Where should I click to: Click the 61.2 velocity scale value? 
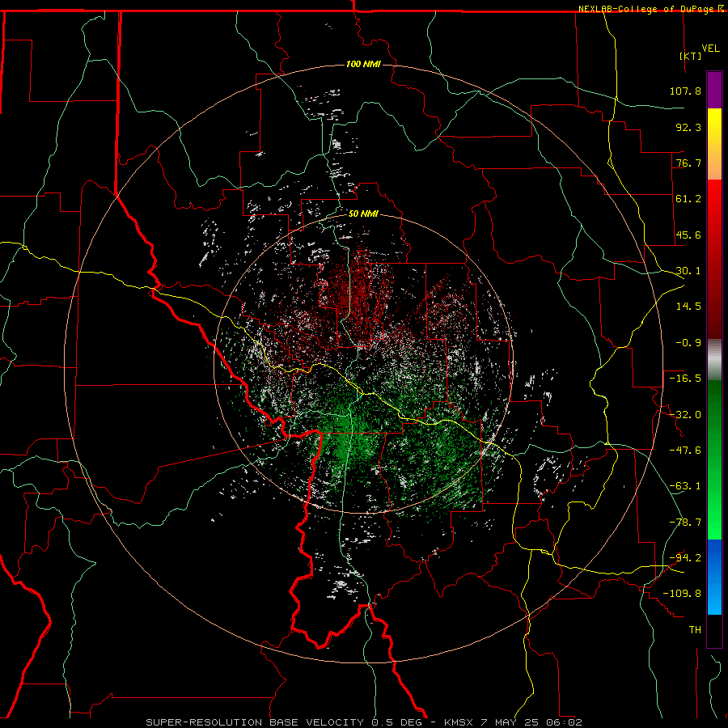(688, 199)
